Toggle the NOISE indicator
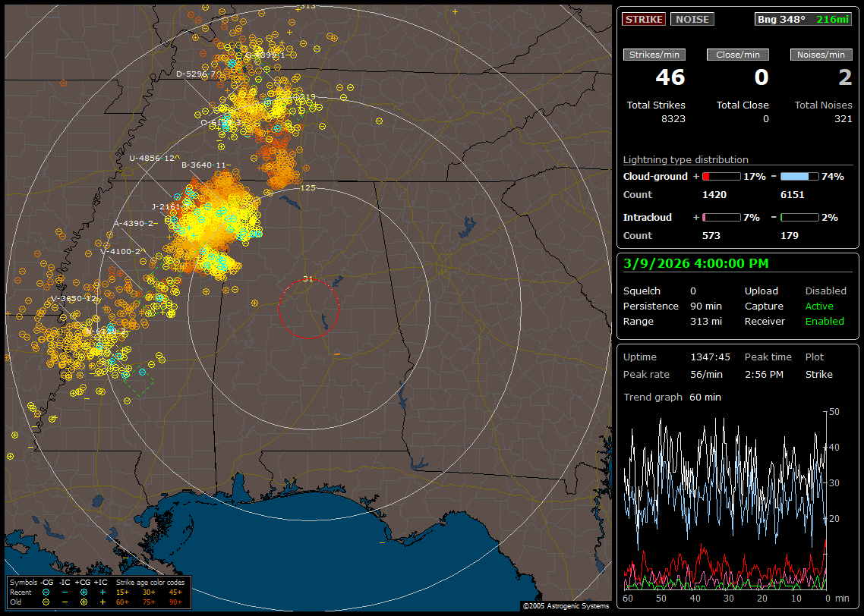Viewport: 864px width, 616px height. (x=692, y=19)
